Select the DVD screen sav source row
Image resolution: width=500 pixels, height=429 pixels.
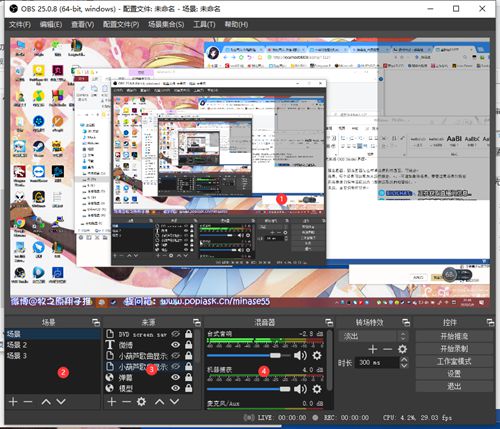tap(149, 334)
